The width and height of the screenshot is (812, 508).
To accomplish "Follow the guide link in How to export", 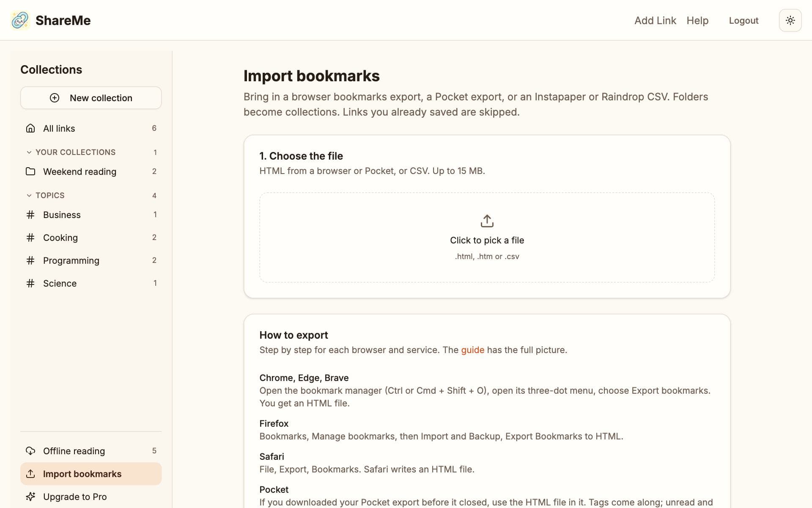I will coord(472,350).
